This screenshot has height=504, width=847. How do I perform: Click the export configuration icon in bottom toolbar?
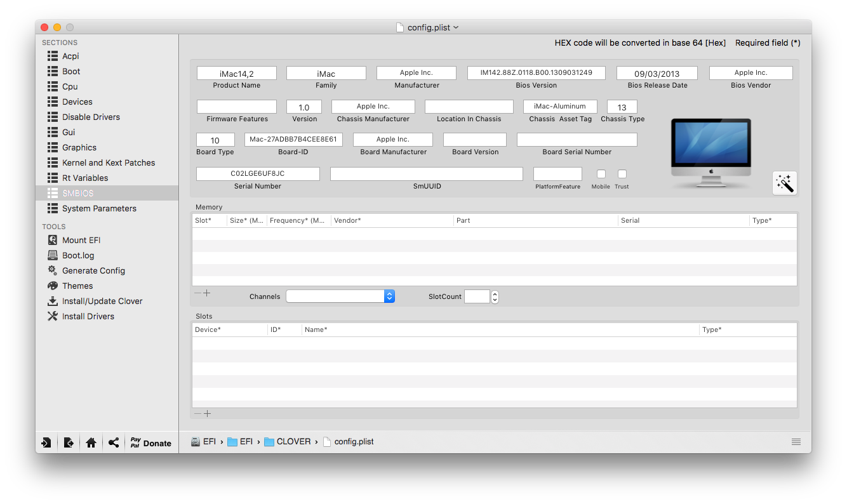pos(69,443)
